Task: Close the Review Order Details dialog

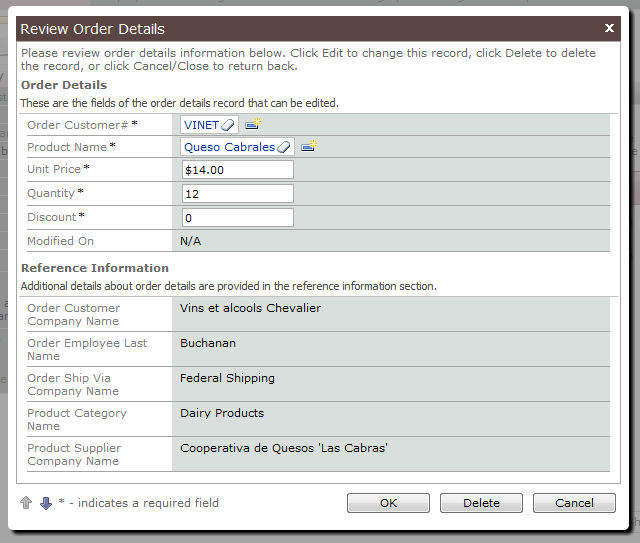Action: [609, 28]
